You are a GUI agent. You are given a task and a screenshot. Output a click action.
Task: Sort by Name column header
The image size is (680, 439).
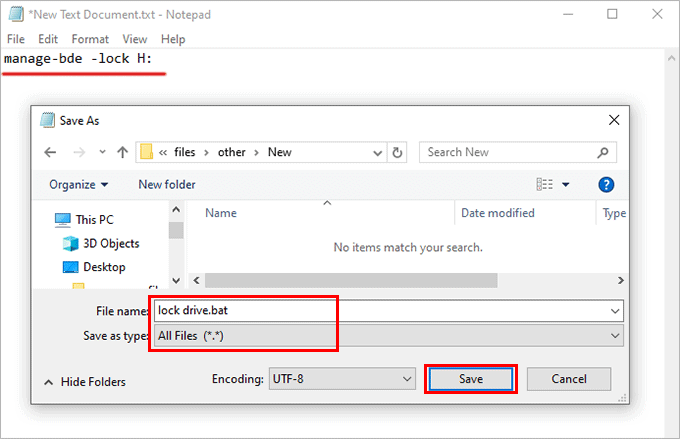pos(221,213)
